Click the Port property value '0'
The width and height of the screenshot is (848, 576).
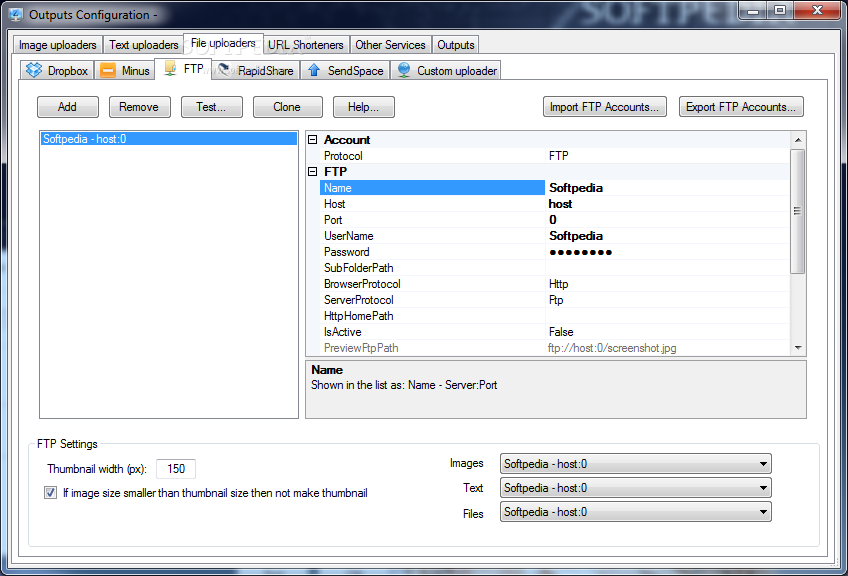(x=553, y=220)
